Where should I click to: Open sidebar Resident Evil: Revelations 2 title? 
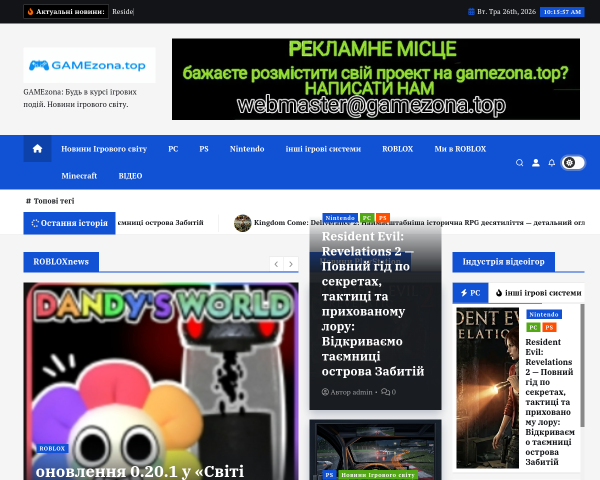[549, 402]
